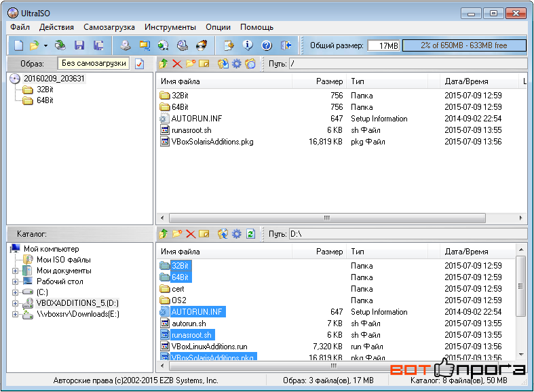Click the image pane horizontal scrollbar thumb
Viewport: 534px width, 392px height.
(x=327, y=218)
